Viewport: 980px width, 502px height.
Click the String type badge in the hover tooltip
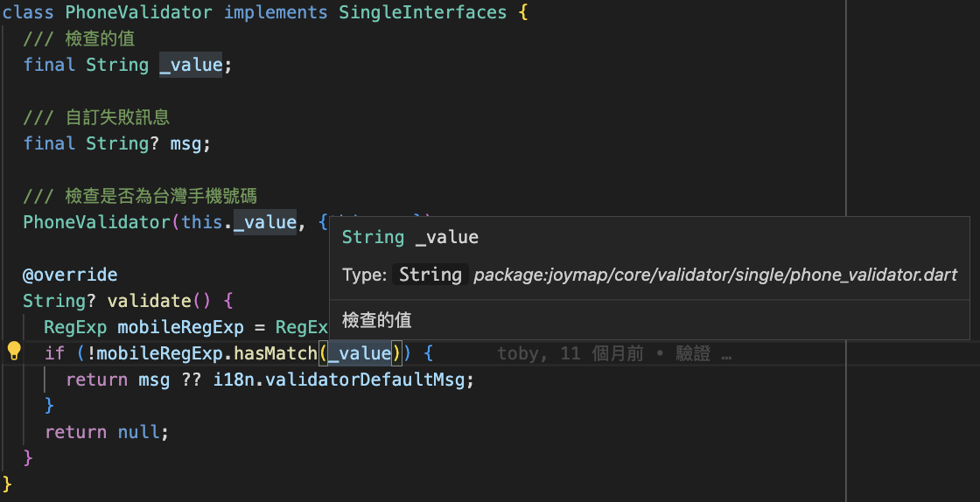point(430,275)
